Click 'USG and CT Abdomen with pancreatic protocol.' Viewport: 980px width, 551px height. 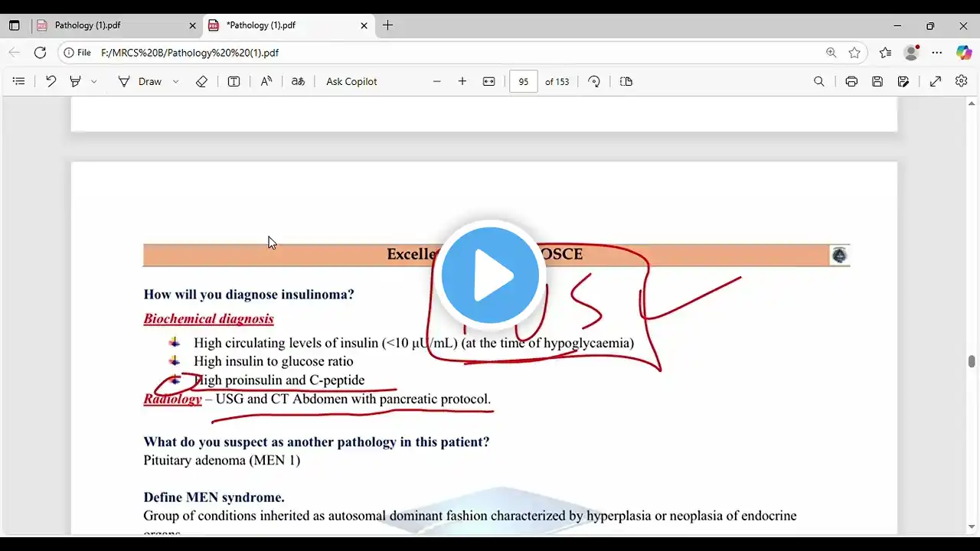coord(353,399)
